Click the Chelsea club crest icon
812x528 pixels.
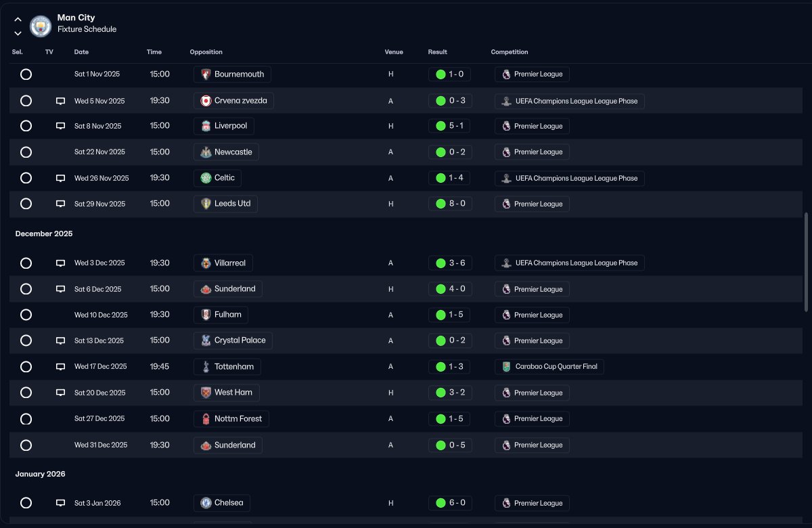click(x=205, y=503)
